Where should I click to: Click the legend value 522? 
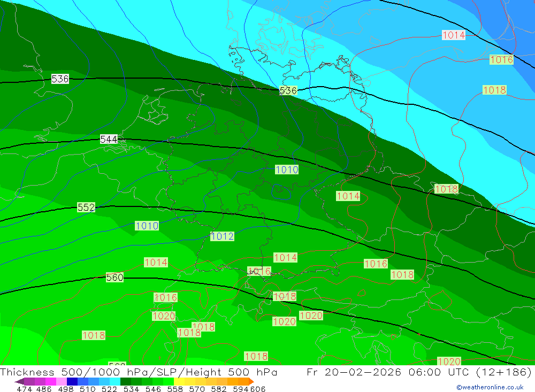point(109,389)
